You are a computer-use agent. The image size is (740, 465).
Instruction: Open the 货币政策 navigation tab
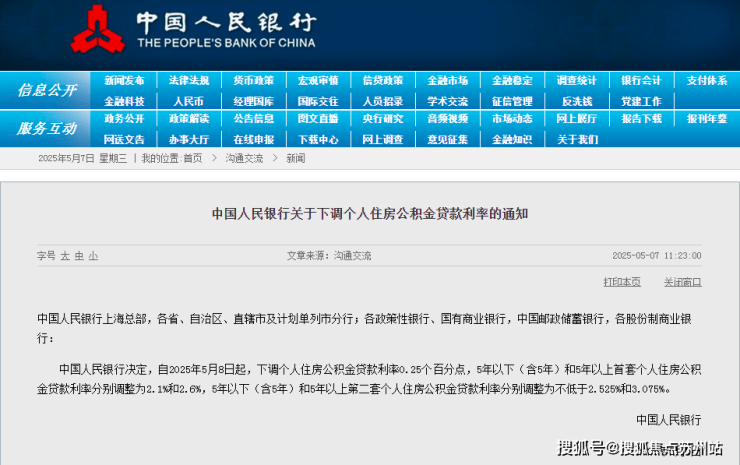253,80
